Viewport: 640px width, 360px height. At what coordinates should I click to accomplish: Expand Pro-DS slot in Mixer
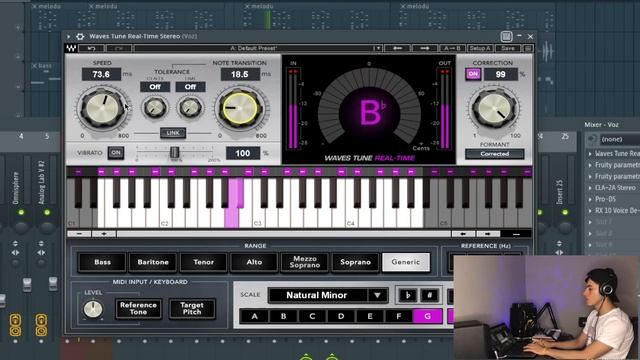click(x=590, y=200)
